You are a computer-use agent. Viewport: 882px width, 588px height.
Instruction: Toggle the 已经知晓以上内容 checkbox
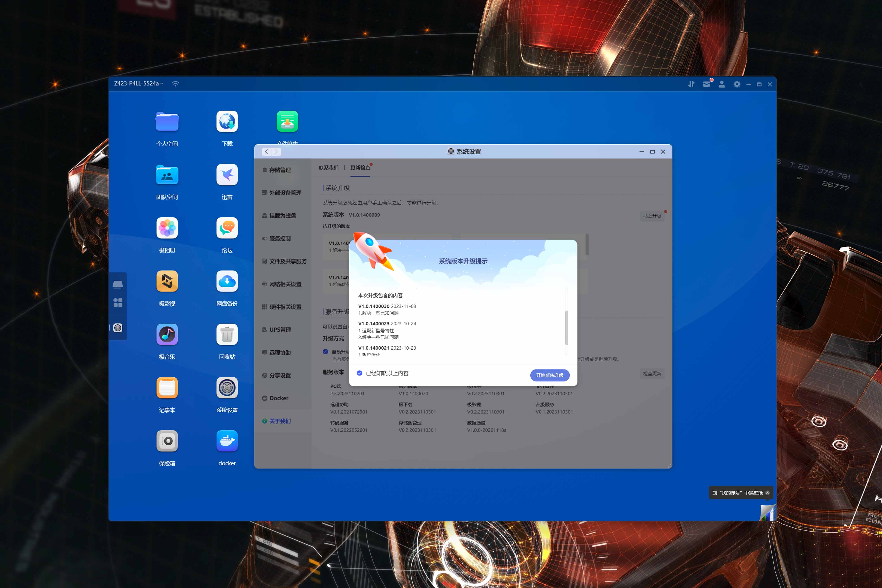click(x=359, y=373)
